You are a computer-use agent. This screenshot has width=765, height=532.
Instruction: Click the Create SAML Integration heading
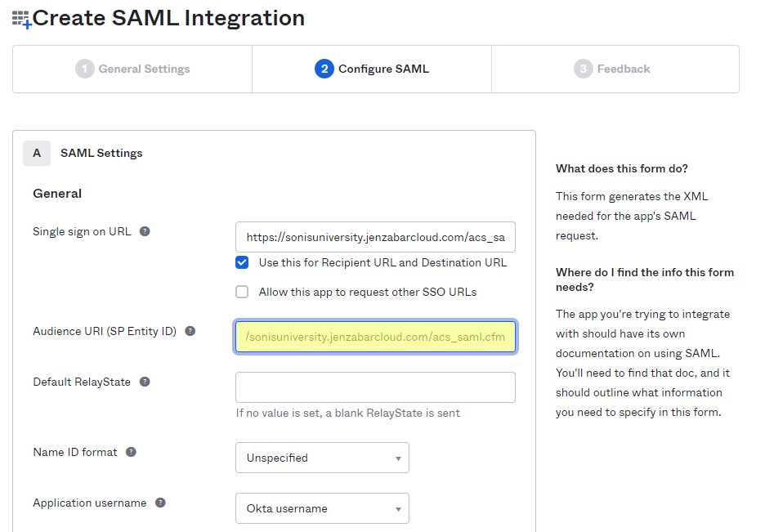pos(172,18)
